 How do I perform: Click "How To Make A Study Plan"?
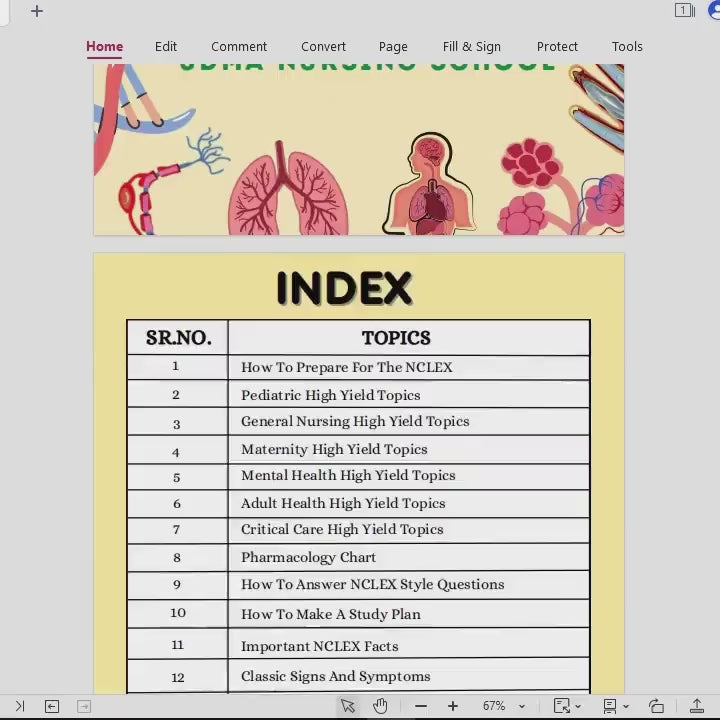click(x=331, y=614)
